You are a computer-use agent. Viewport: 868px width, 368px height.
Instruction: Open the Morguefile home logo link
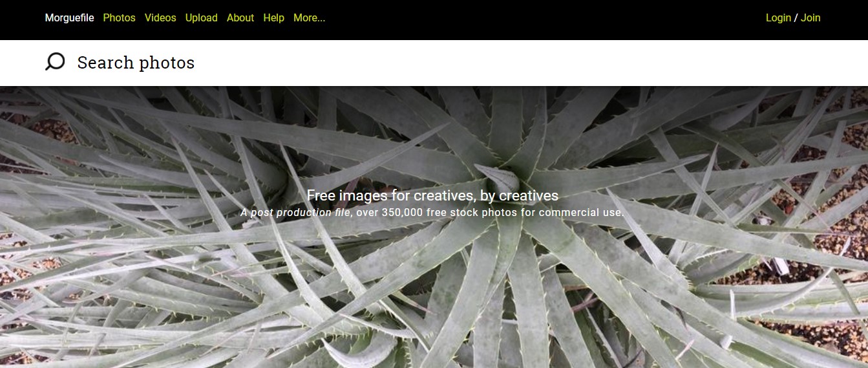(x=69, y=18)
